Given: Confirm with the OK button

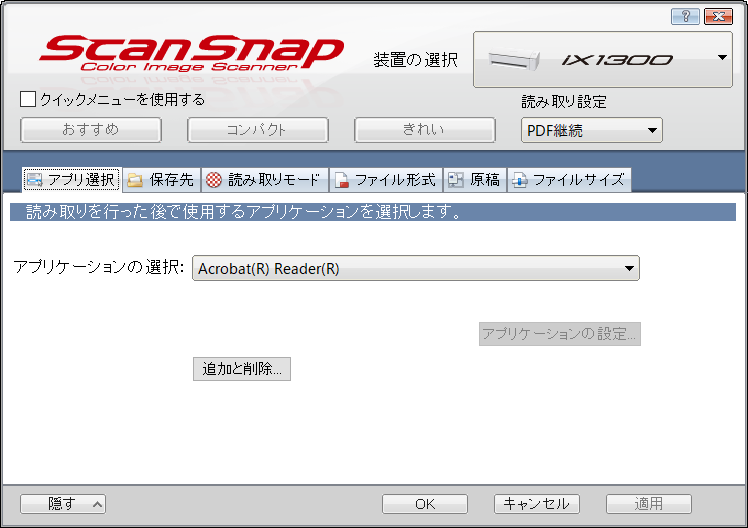Looking at the screenshot, I should [x=425, y=504].
